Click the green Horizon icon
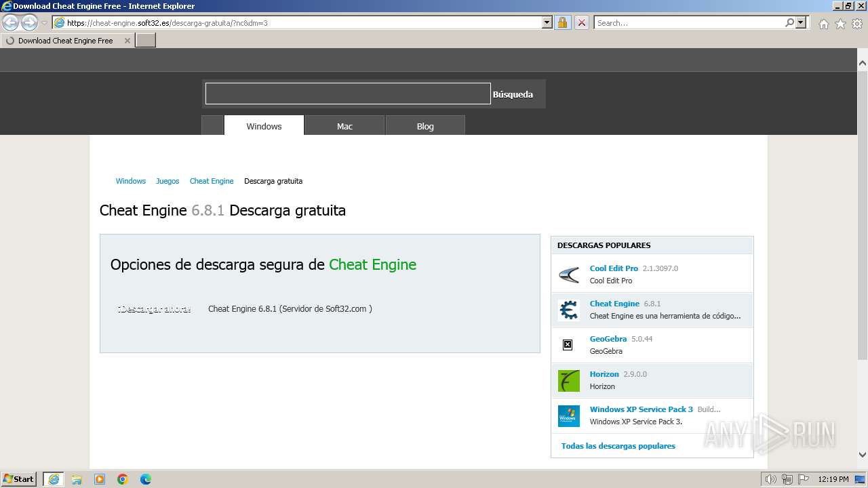868x488 pixels. (569, 380)
